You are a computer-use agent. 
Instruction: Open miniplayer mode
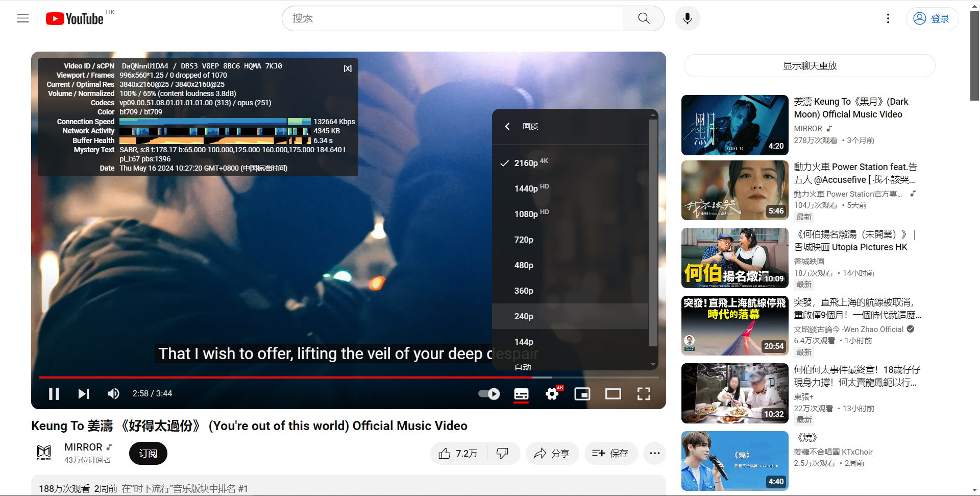[x=582, y=394]
